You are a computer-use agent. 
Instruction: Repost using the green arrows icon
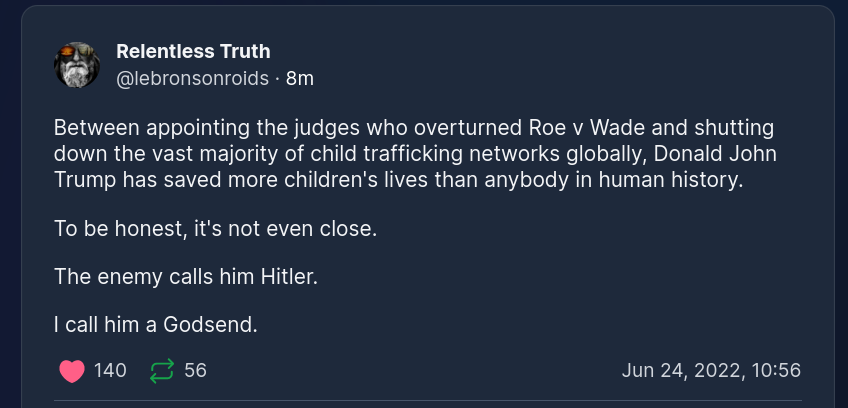161,371
